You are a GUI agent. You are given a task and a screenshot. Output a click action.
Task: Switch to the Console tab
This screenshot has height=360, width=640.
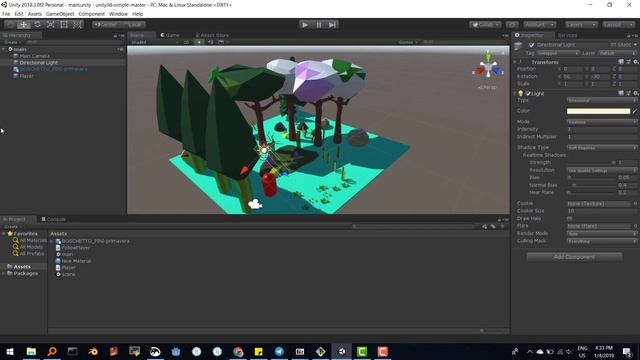[53, 219]
